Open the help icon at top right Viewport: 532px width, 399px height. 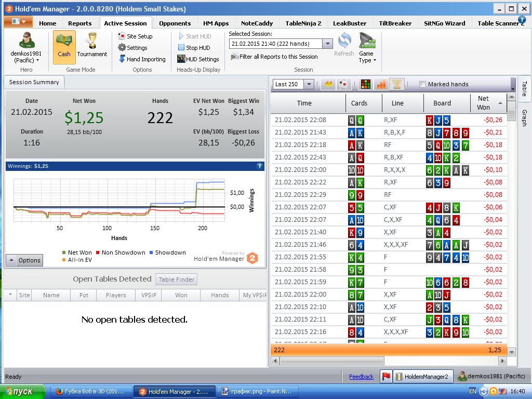(522, 20)
